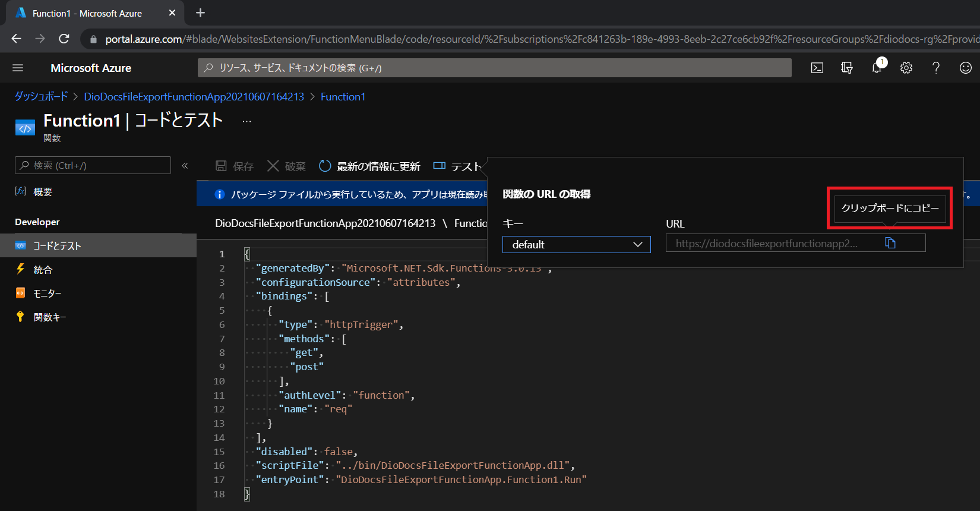Click the "scriptFile" line in the editor
980x511 pixels.
tap(416, 465)
